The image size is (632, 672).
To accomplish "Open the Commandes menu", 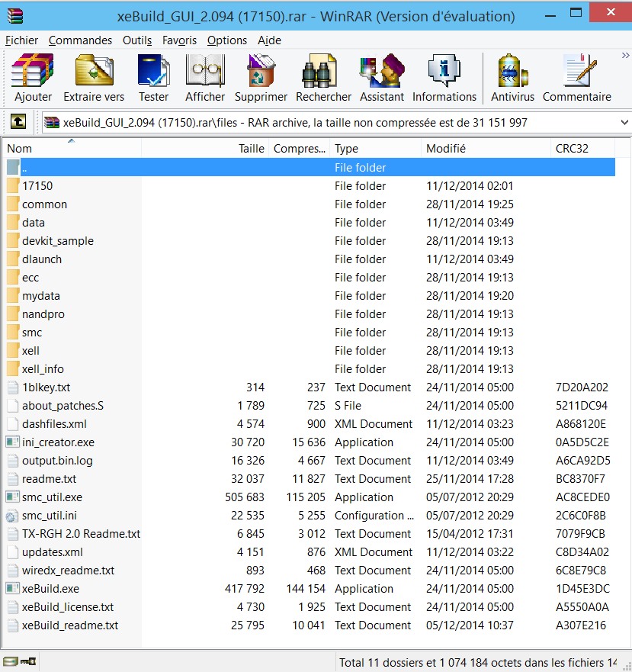I will click(x=80, y=40).
